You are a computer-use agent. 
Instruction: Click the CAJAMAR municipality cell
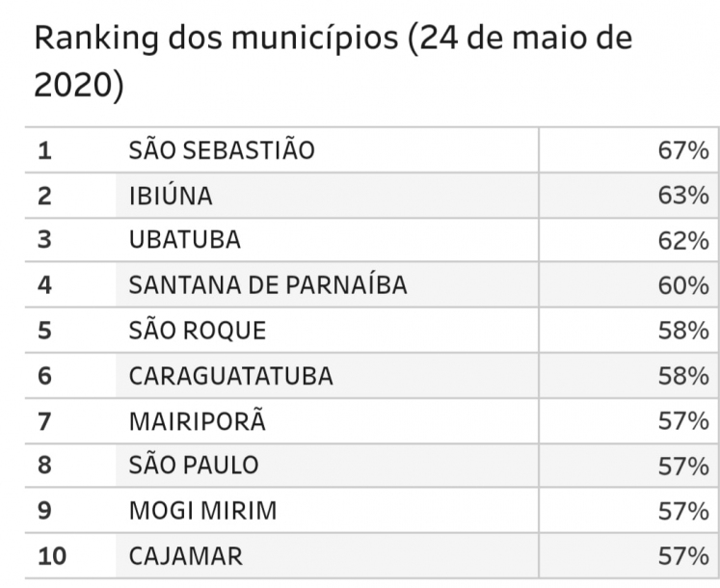[186, 556]
